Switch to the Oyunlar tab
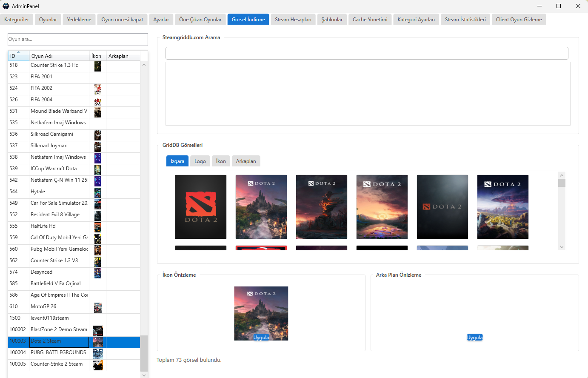 point(48,20)
